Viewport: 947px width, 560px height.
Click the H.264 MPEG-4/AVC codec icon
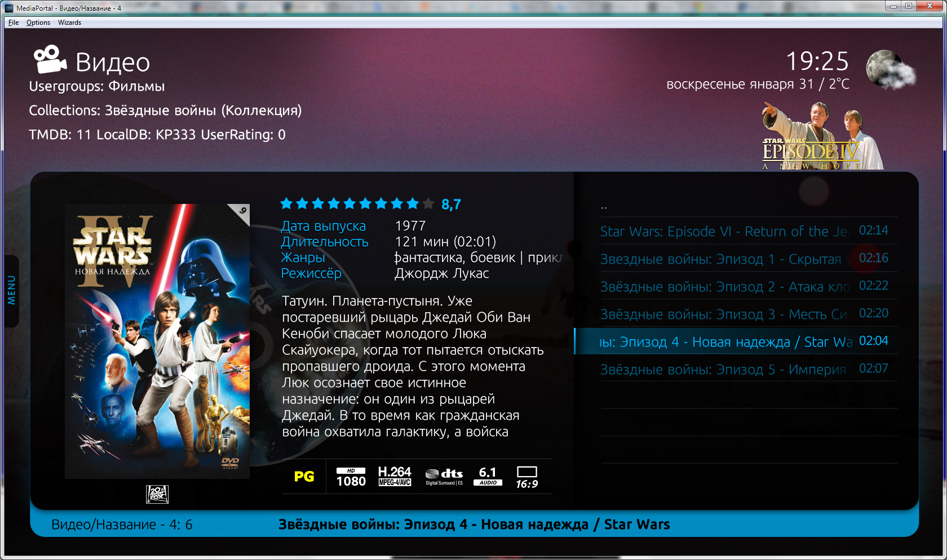coord(395,477)
